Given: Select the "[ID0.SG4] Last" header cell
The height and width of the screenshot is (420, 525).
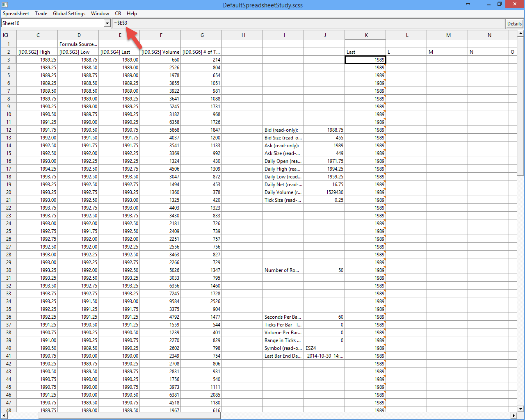Looking at the screenshot, I should click(x=119, y=52).
